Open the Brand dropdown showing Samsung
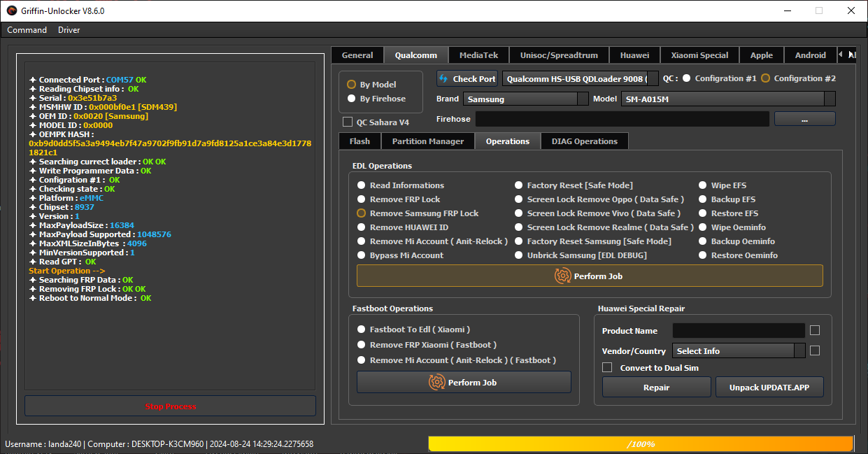The image size is (868, 454). pyautogui.click(x=525, y=99)
